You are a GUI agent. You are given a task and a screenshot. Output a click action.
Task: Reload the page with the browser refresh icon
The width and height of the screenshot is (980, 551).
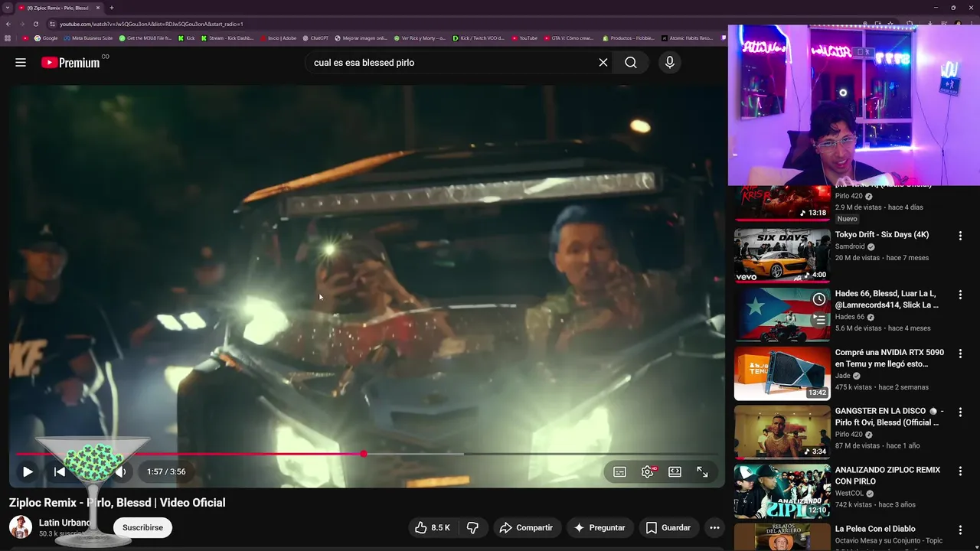[x=35, y=24]
